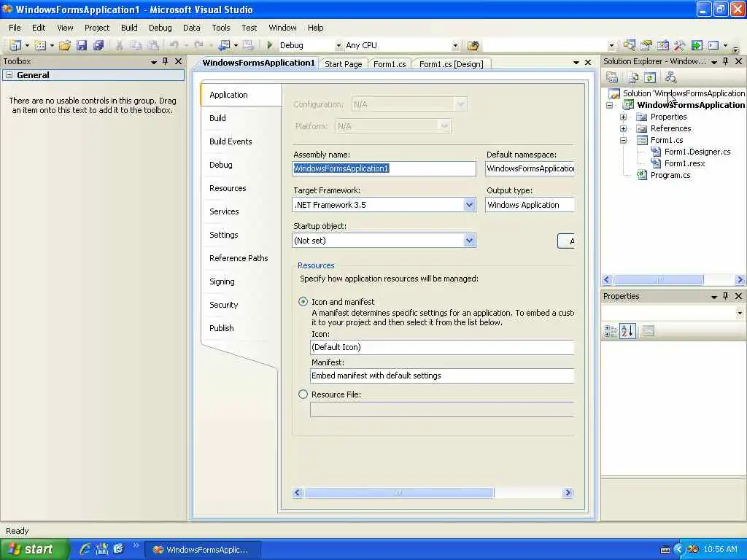Open Object Browser from the main toolbar icon

pyautogui.click(x=662, y=45)
